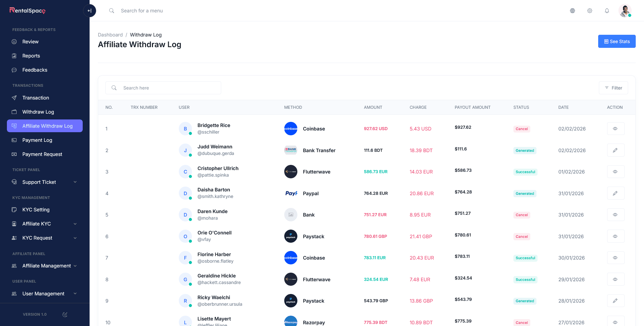Expand the Support Ticket menu

[x=45, y=182]
